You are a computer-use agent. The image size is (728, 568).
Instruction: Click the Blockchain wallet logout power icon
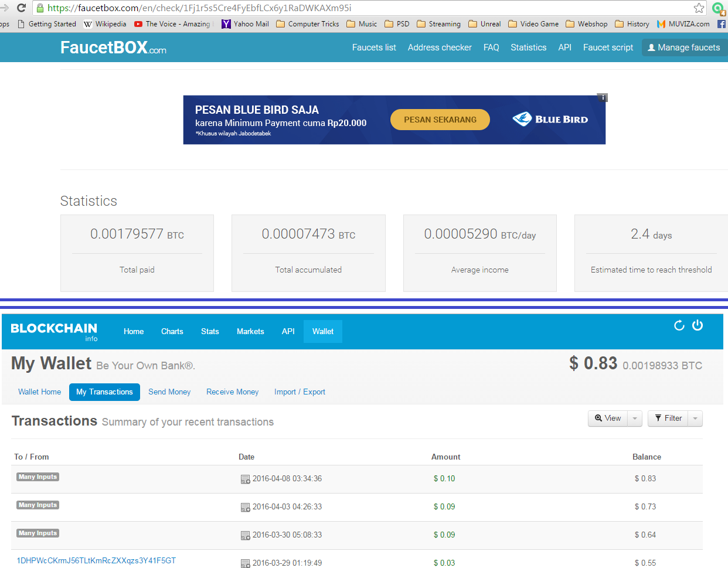[698, 325]
